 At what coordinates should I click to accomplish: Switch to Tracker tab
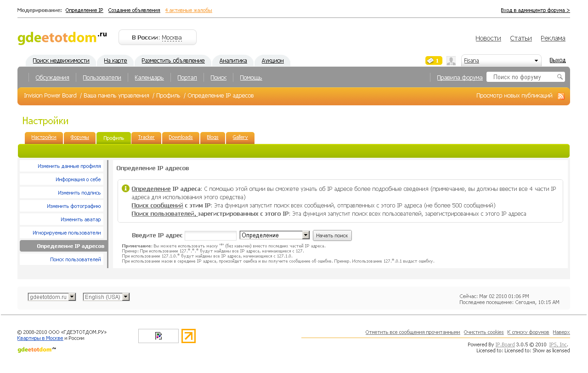146,138
